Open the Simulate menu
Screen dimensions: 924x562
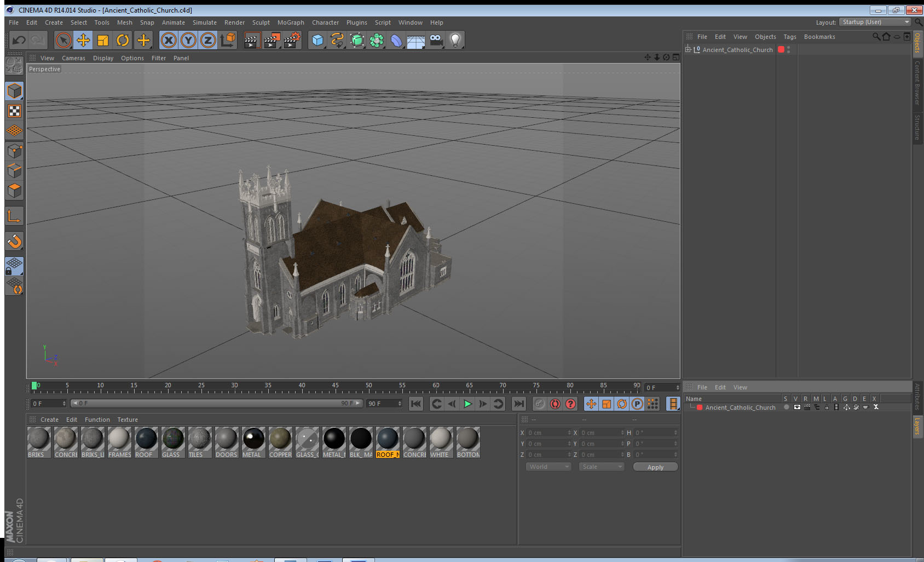(x=205, y=22)
